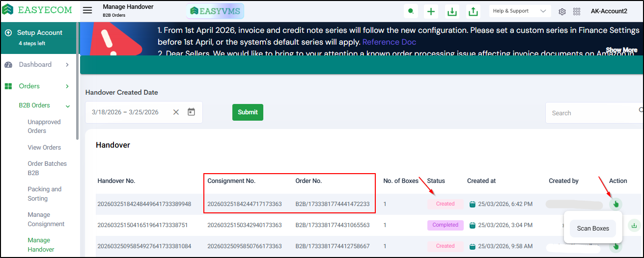Click the Scan Boxes option
The height and width of the screenshot is (258, 644).
coord(593,228)
